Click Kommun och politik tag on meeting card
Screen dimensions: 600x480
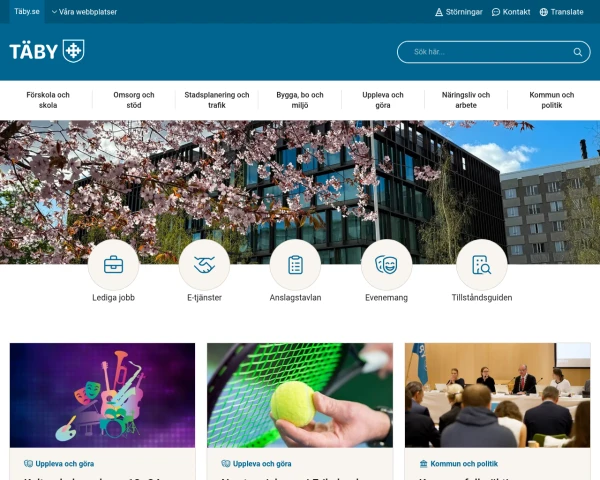pos(464,464)
